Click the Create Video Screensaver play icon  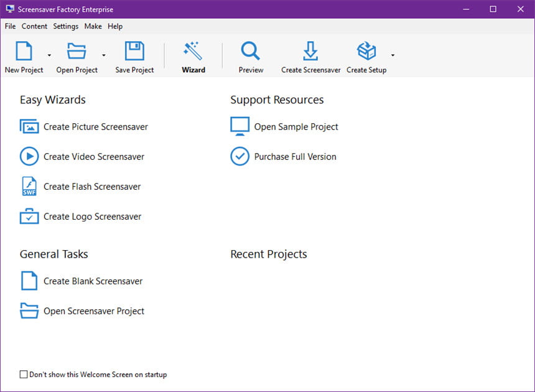[x=29, y=156]
